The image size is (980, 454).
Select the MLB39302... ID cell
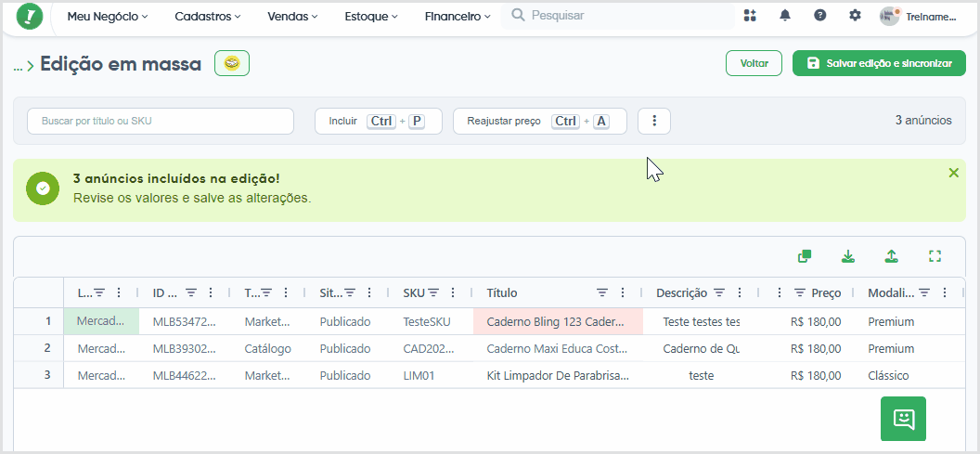tap(185, 348)
